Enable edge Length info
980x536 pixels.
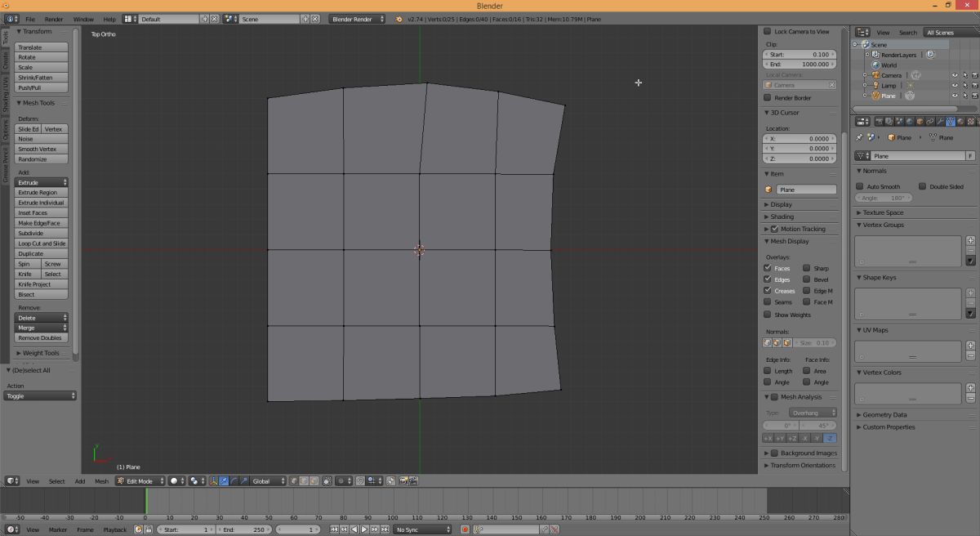coord(767,371)
